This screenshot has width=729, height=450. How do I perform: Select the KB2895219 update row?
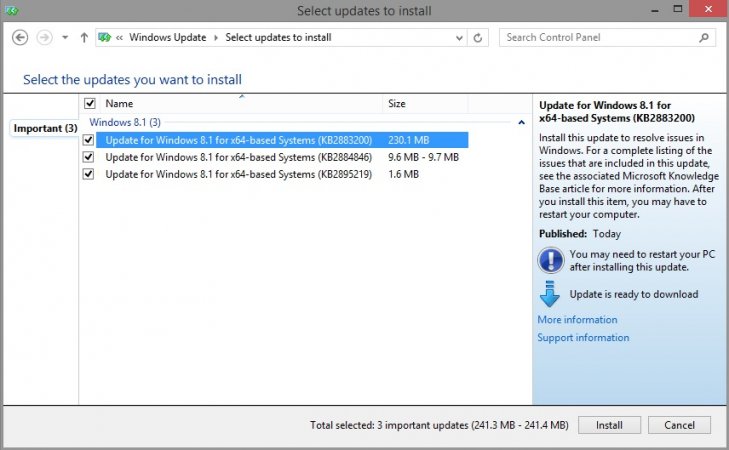click(282, 174)
